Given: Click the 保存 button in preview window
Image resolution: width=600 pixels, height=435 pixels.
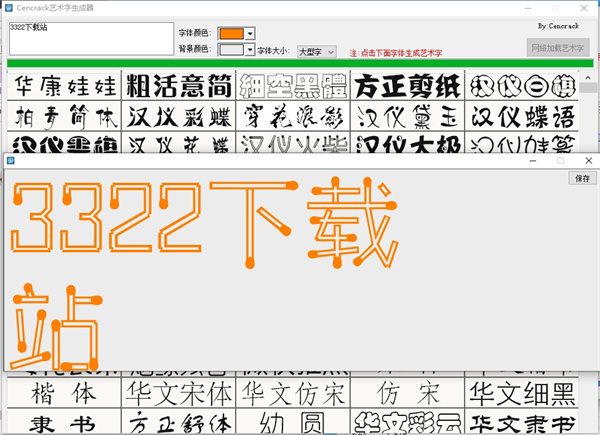Looking at the screenshot, I should 582,178.
